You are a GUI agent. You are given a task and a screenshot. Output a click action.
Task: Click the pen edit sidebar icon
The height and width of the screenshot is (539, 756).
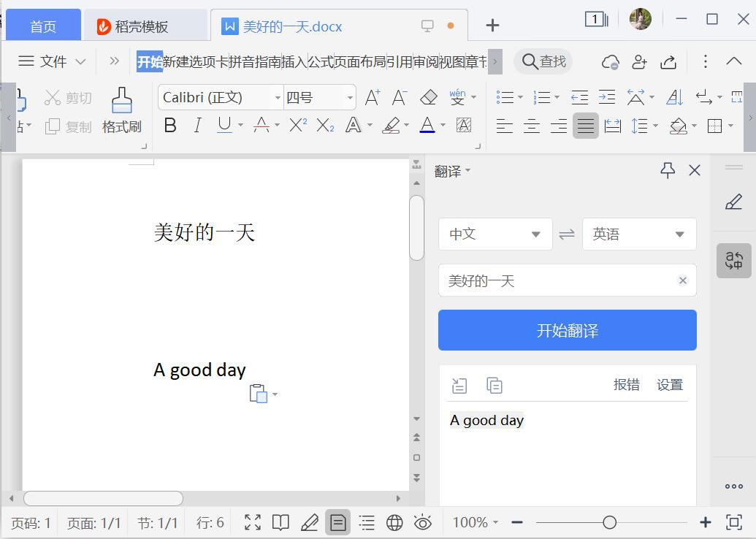734,202
